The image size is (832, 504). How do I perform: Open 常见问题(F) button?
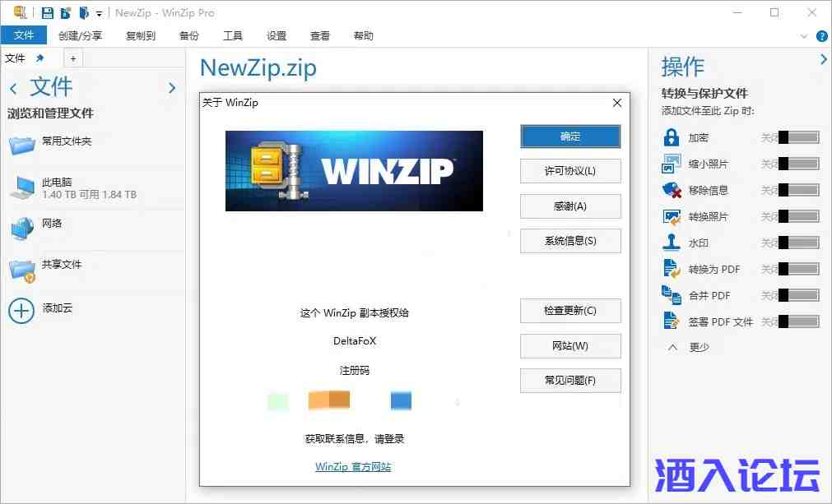click(x=570, y=381)
